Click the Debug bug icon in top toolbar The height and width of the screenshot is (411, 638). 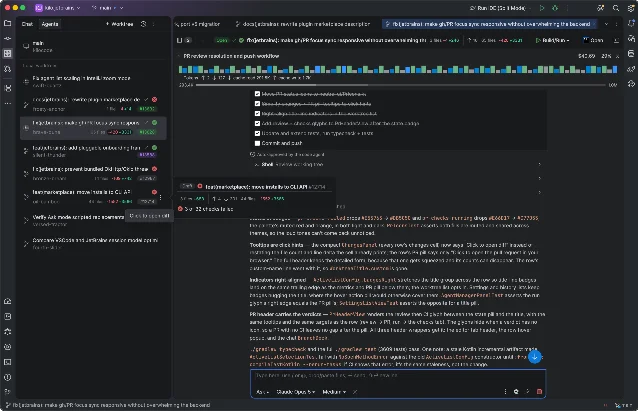tap(555, 8)
